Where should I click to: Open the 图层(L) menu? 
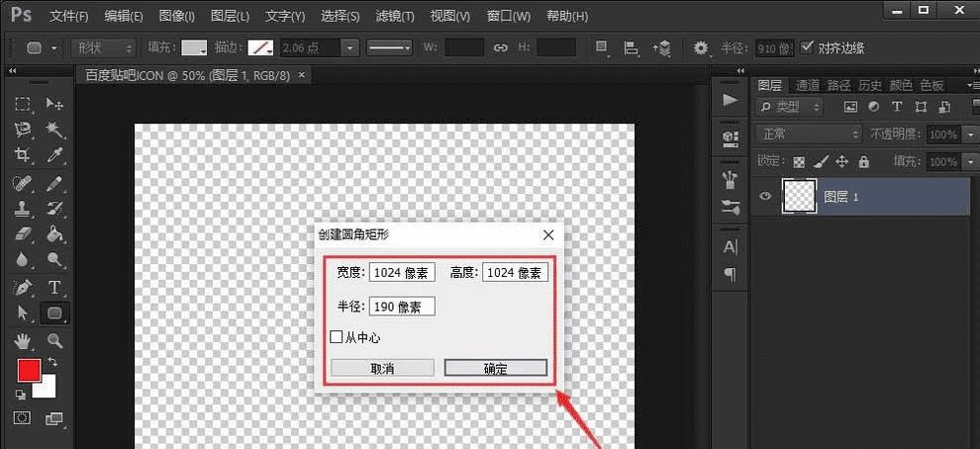230,16
